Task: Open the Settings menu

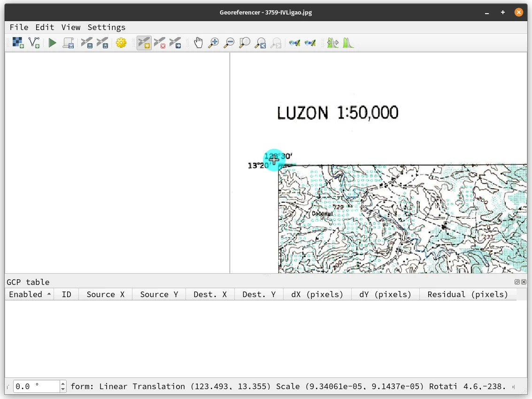Action: click(106, 27)
